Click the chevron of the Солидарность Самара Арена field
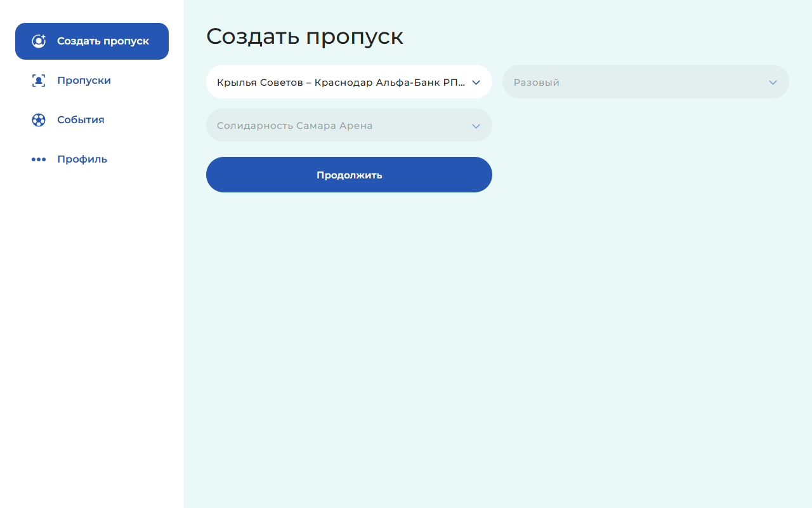Screen dimensions: 812x508 click(x=476, y=126)
